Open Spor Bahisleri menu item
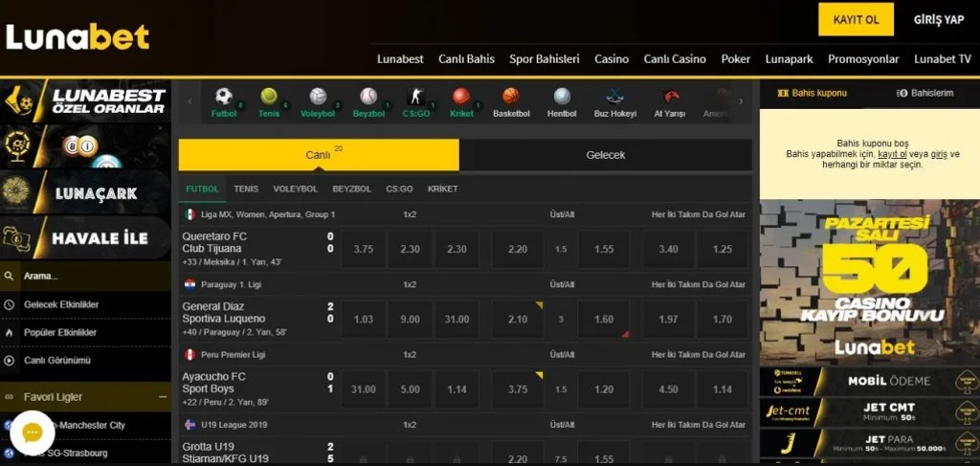The image size is (980, 466). point(545,59)
